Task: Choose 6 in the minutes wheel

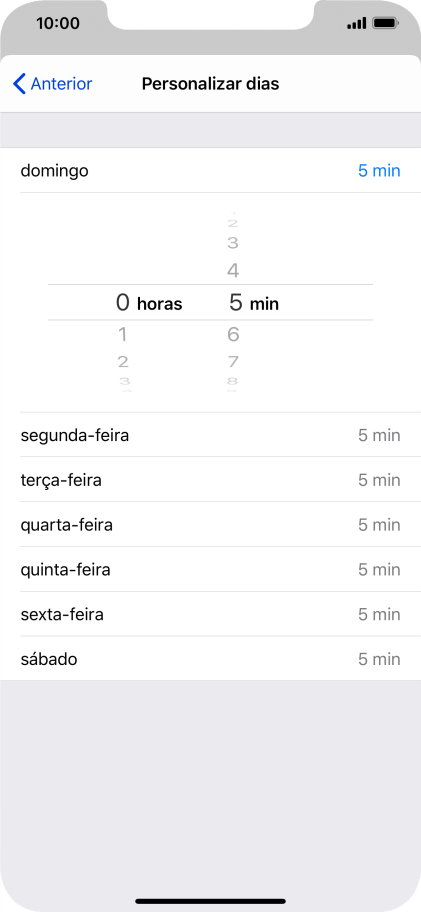Action: pyautogui.click(x=233, y=334)
